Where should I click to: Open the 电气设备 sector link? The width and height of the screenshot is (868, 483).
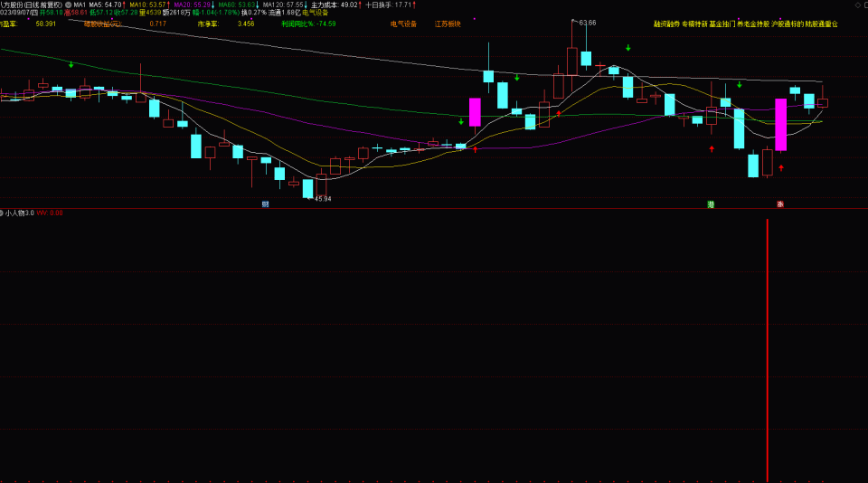tap(403, 24)
